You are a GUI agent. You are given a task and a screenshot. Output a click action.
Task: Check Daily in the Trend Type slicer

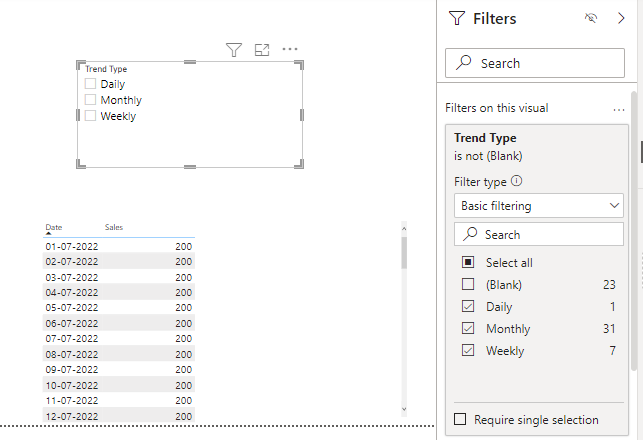[90, 84]
